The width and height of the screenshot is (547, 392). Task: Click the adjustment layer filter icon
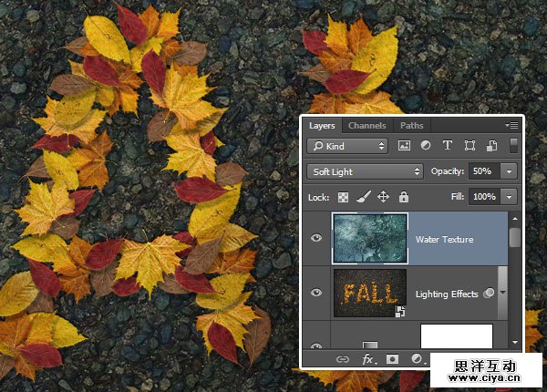click(426, 145)
